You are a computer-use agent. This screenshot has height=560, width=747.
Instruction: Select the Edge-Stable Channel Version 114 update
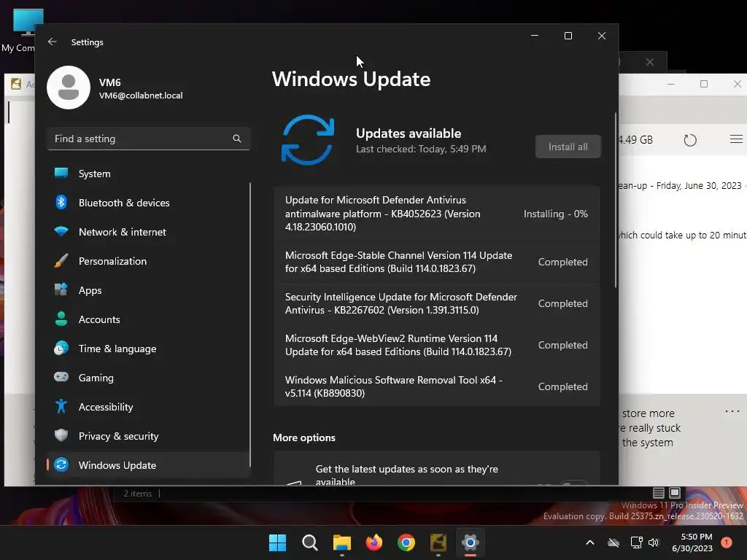tap(436, 262)
